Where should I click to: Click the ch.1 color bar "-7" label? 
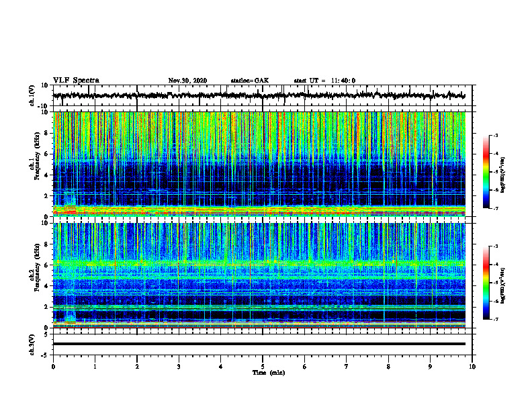coord(495,208)
